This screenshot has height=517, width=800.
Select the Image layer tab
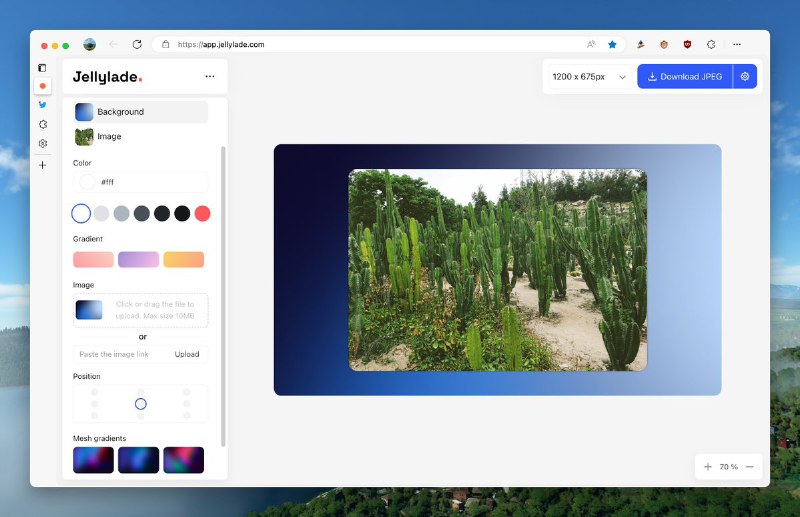pos(109,136)
